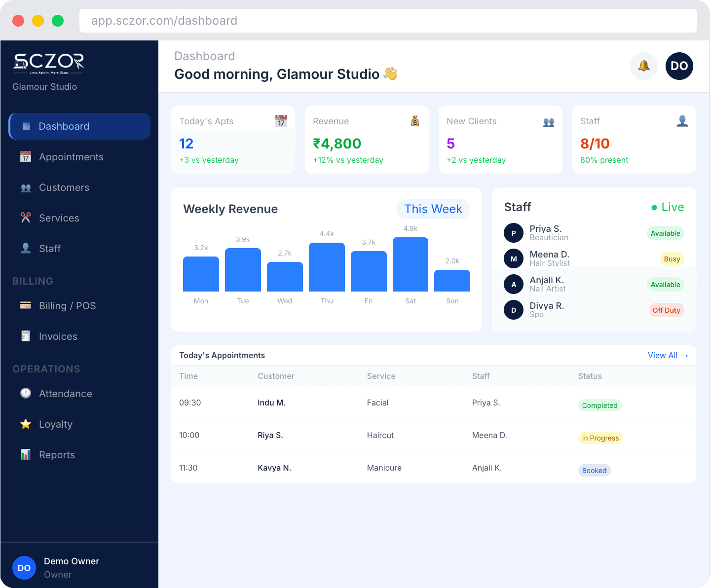The height and width of the screenshot is (588, 710).
Task: Click the New Clients count 5
Action: (x=450, y=144)
